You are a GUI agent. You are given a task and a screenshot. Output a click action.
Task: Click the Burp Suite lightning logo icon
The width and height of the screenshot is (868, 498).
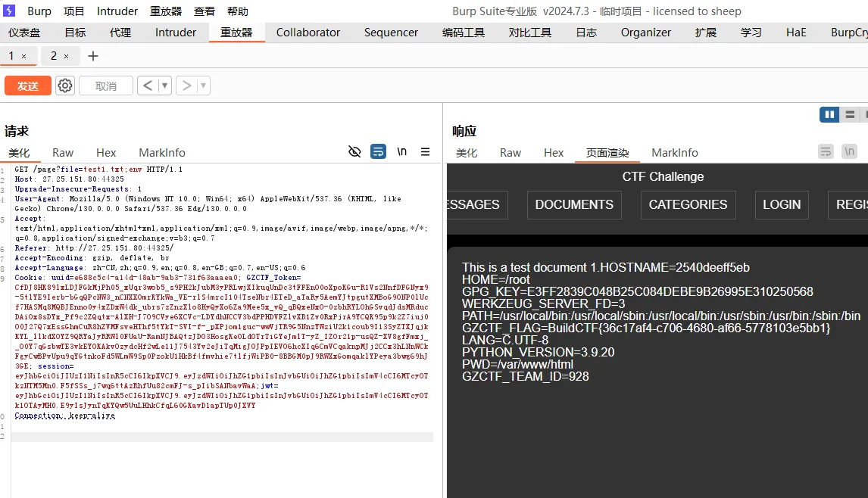pyautogui.click(x=9, y=11)
